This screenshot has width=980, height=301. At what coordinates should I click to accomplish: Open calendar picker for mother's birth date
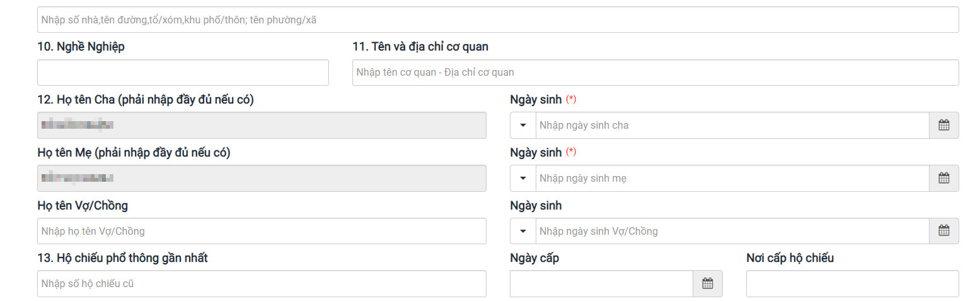pos(943,178)
